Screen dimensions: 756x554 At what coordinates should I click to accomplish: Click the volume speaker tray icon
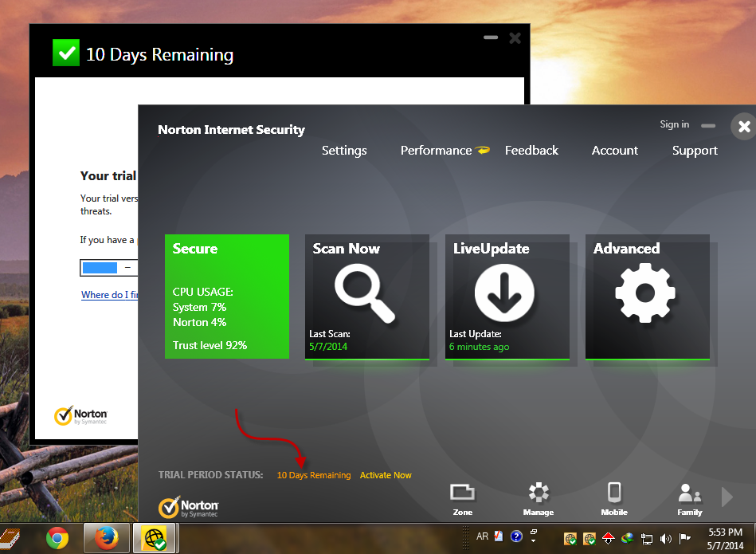[666, 539]
